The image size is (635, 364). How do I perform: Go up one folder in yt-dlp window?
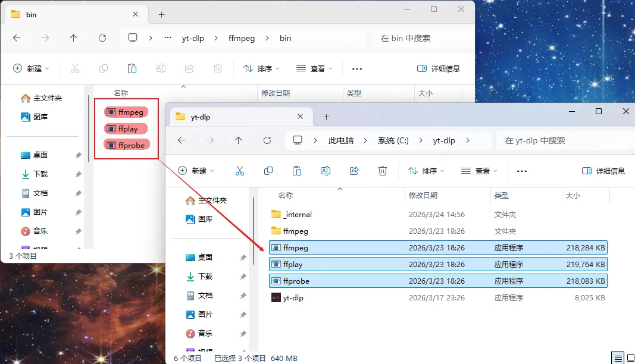click(x=238, y=140)
